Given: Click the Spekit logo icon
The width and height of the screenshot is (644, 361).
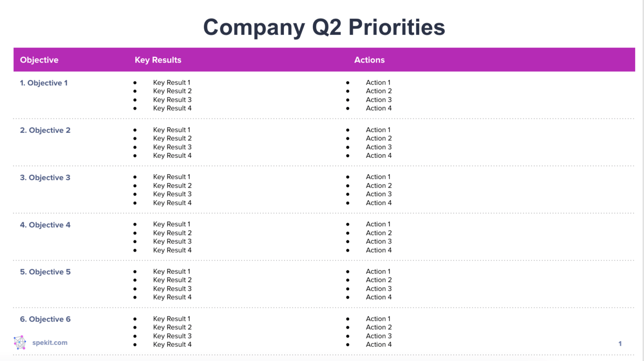Looking at the screenshot, I should coord(20,343).
